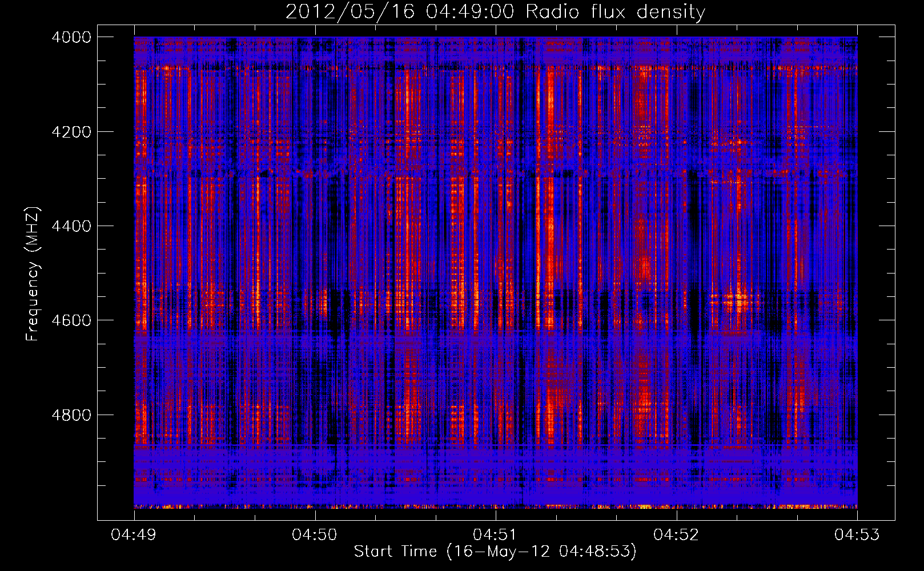
Task: Click the 4400 frequency tick label
Action: [x=71, y=226]
